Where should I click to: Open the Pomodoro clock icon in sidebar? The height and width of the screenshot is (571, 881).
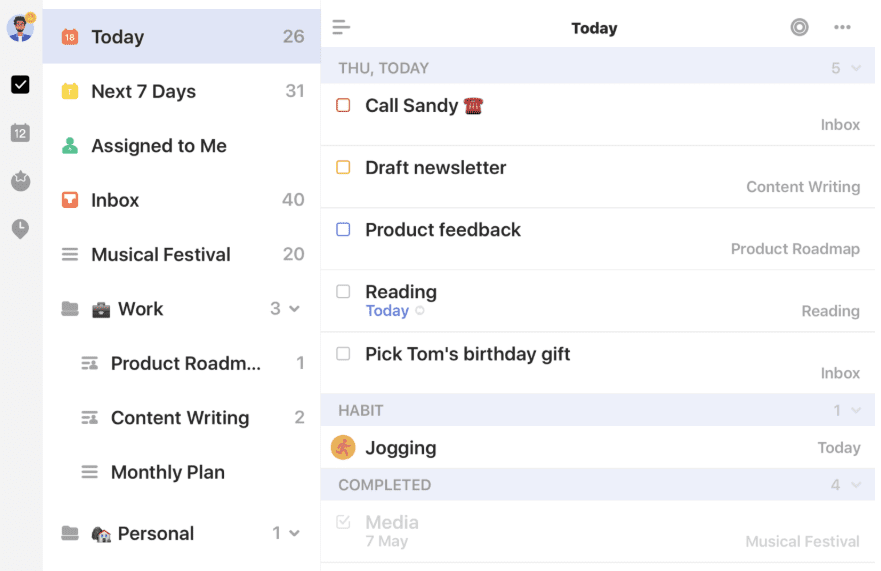coord(20,229)
